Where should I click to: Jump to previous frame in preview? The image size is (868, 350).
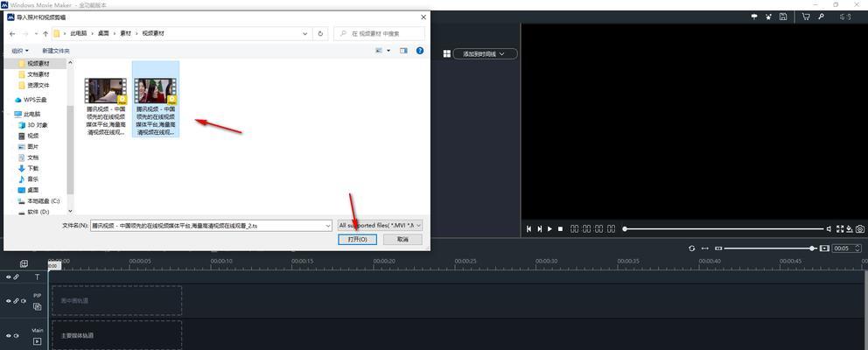[528, 228]
